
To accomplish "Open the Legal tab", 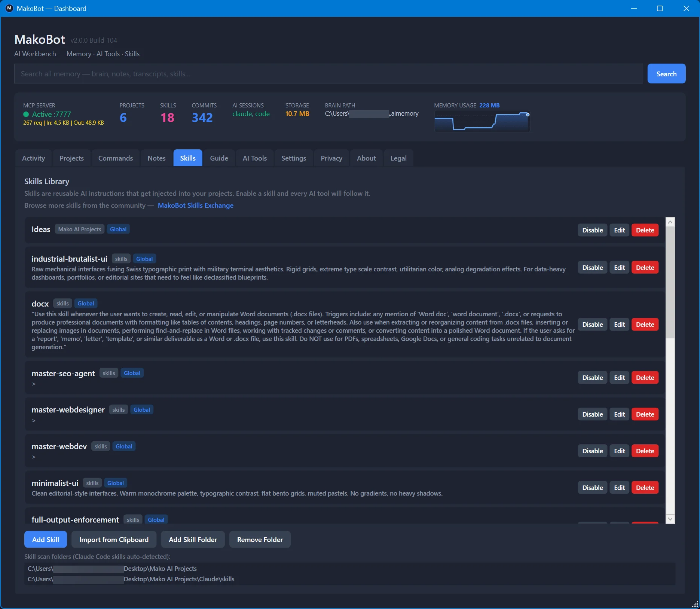I will [x=398, y=158].
